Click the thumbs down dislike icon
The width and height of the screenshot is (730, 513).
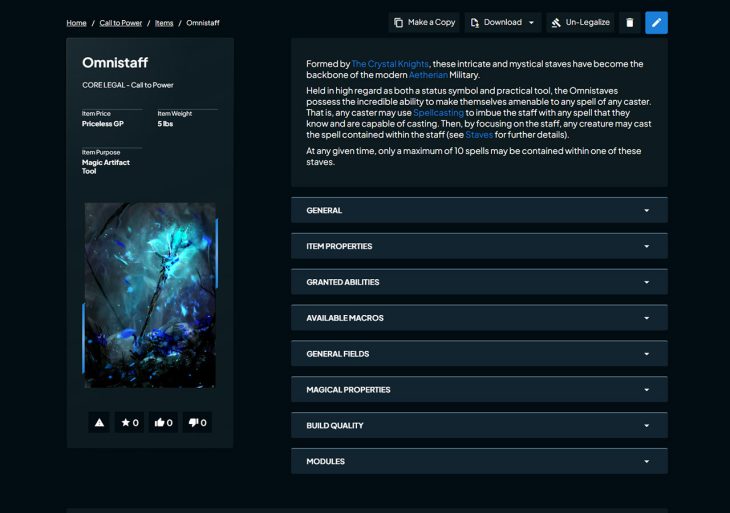198,422
